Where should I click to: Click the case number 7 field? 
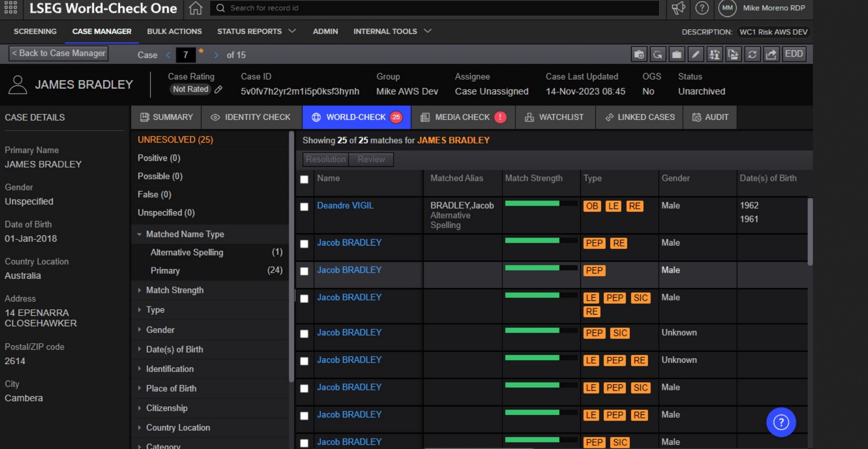tap(186, 55)
